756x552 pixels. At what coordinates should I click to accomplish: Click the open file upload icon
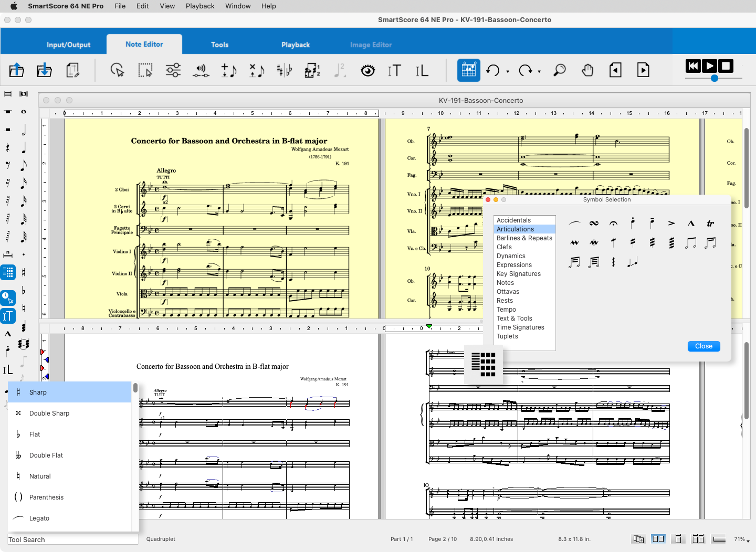tap(17, 70)
